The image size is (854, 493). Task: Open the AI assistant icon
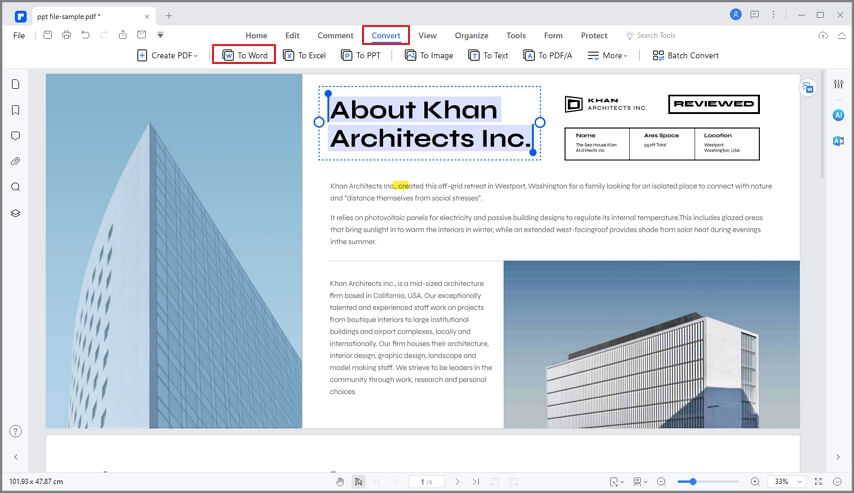838,115
